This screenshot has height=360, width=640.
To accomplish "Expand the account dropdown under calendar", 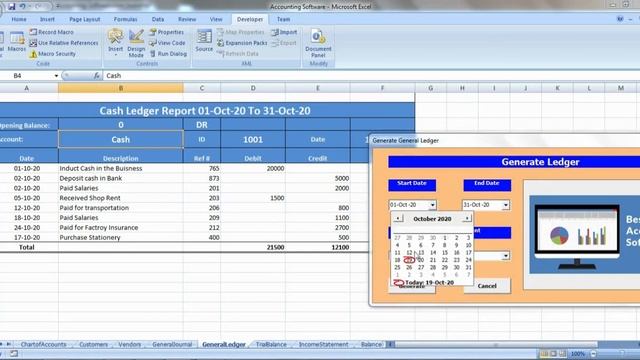I will (506, 256).
